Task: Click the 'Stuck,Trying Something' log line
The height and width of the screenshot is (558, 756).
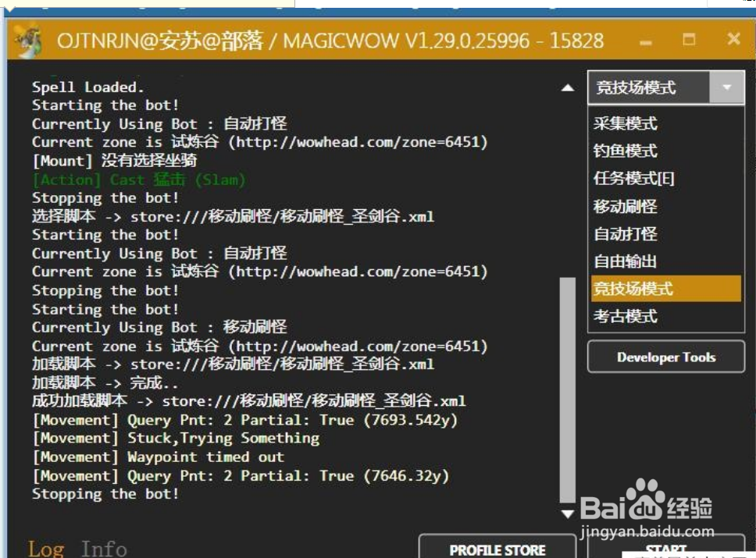Action: pos(176,438)
